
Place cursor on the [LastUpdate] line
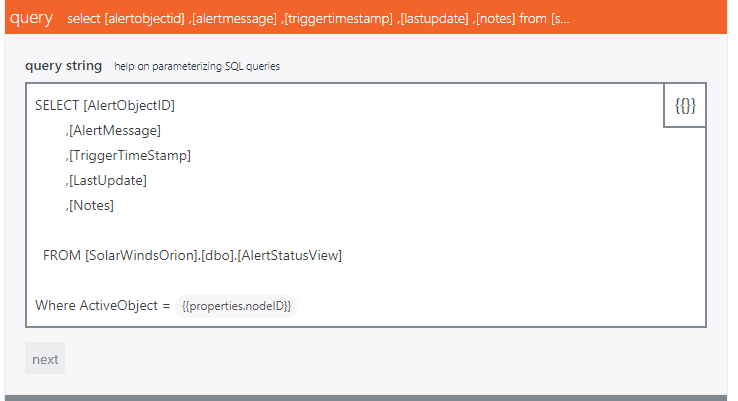[107, 180]
